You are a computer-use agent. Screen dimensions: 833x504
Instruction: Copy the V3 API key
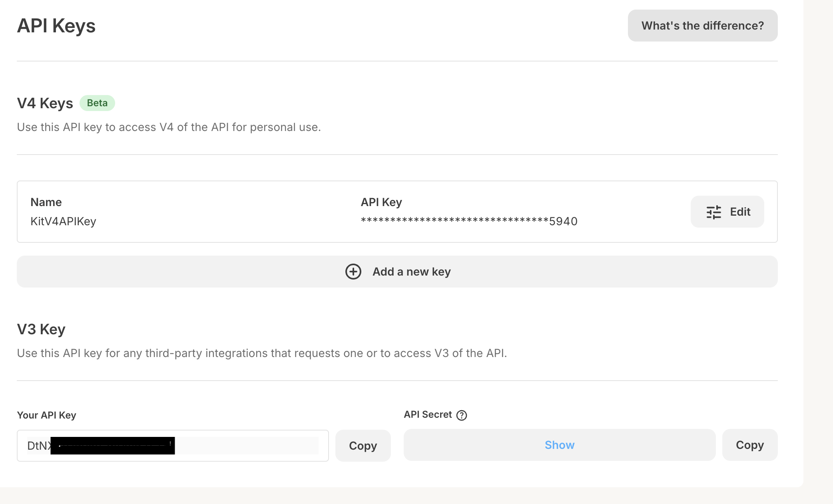363,446
